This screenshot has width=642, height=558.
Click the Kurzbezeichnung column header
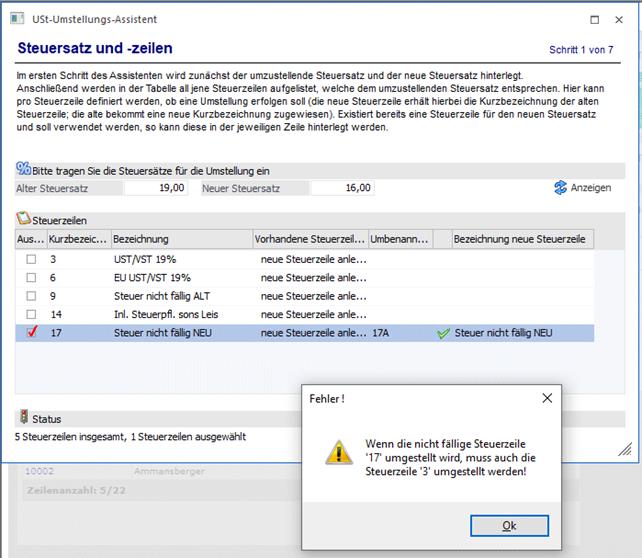(77, 239)
